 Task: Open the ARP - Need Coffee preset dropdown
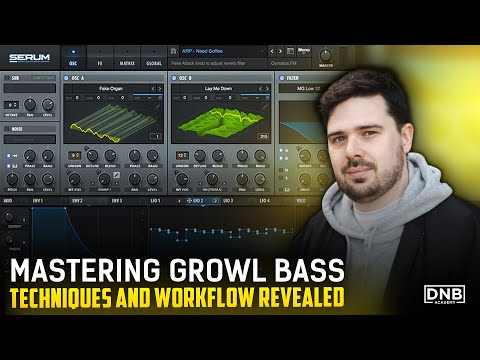[223, 51]
